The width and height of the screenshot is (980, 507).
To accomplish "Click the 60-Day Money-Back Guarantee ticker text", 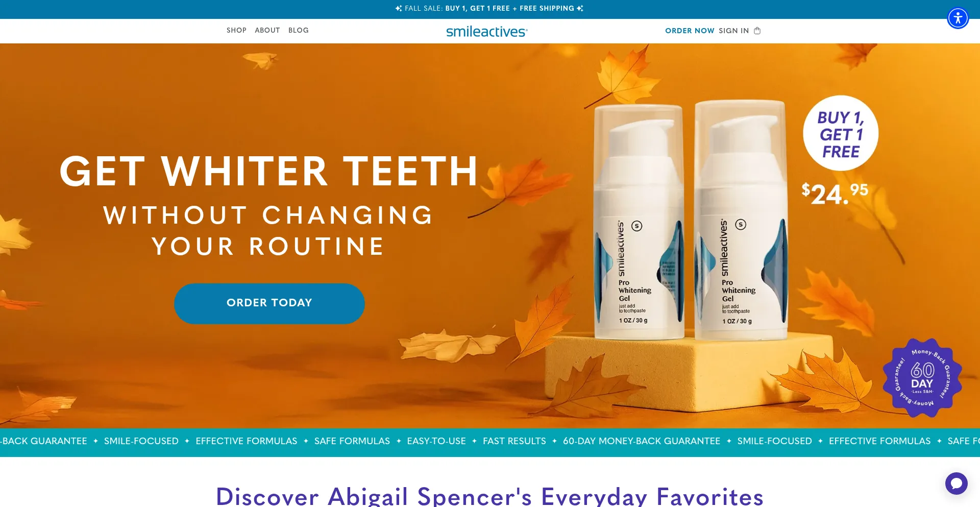I will point(642,441).
